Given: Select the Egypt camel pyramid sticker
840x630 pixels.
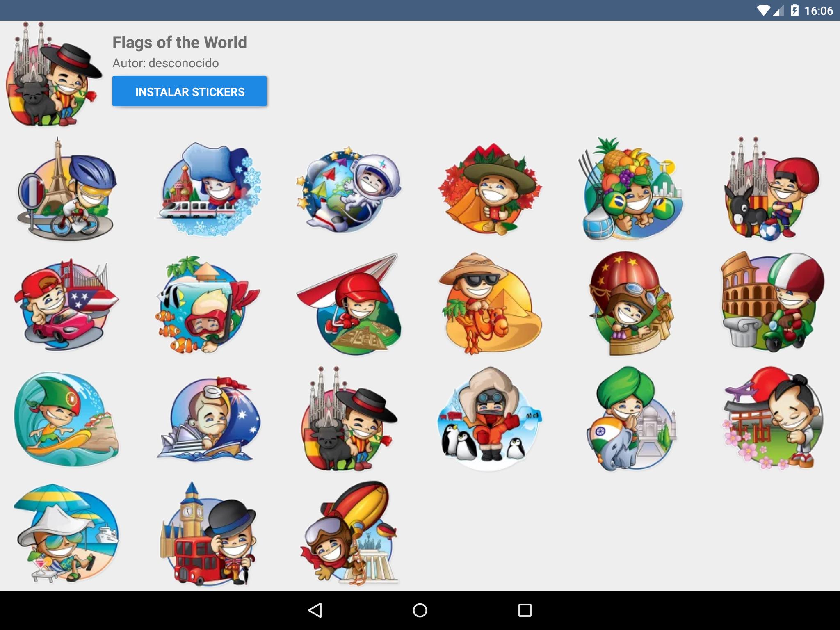Looking at the screenshot, I should pos(490,304).
